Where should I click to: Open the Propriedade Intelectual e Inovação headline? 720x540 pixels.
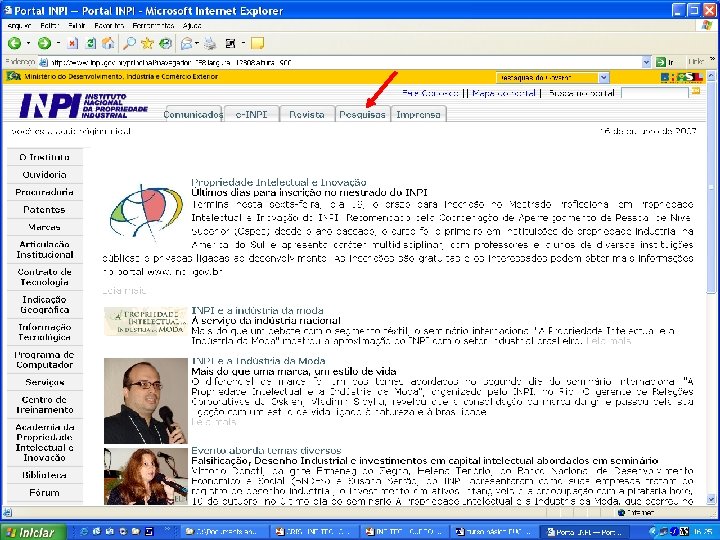tap(279, 182)
